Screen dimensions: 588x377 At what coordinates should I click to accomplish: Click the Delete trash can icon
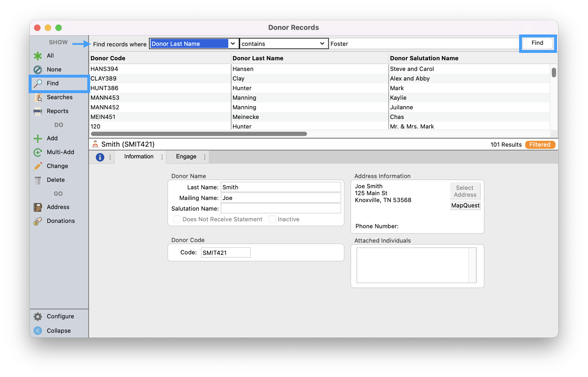click(x=38, y=180)
